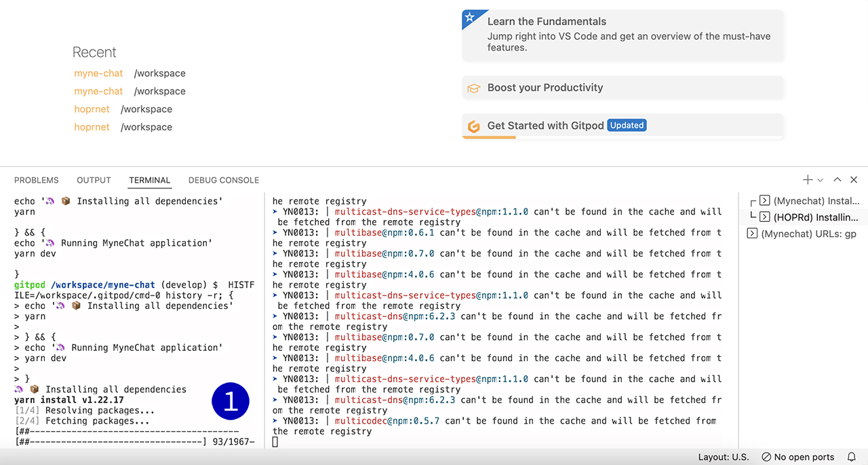This screenshot has width=868, height=465.
Task: Open Boost your Productivity walkthrough
Action: point(623,88)
